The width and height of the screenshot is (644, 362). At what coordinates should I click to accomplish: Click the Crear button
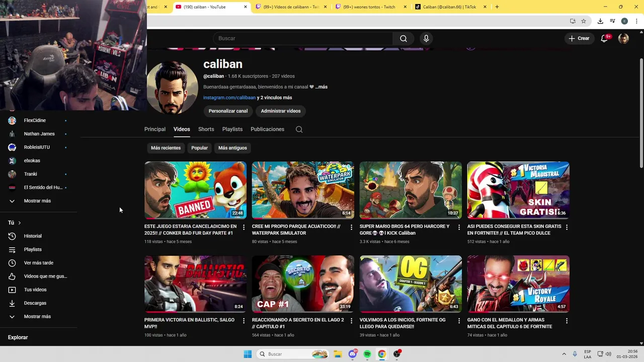[579, 39]
